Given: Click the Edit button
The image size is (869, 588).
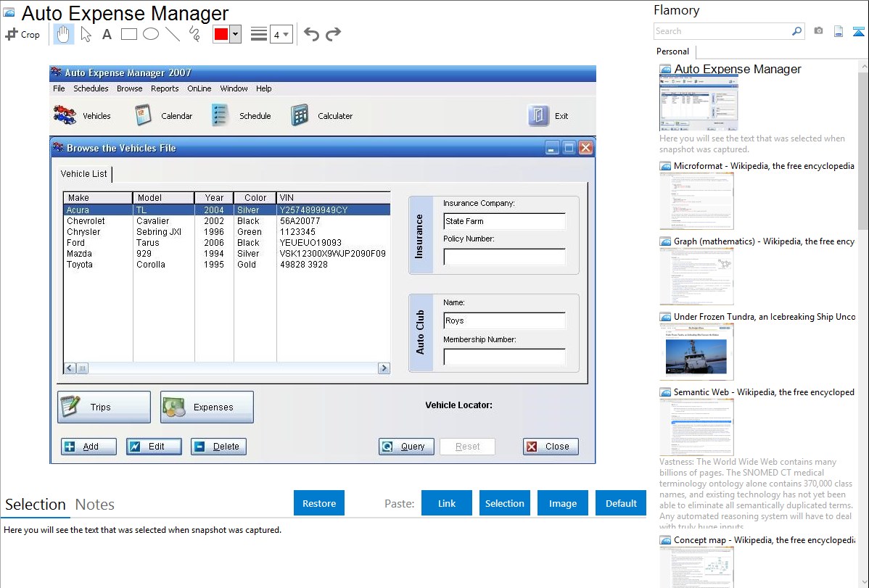Looking at the screenshot, I should click(x=154, y=447).
